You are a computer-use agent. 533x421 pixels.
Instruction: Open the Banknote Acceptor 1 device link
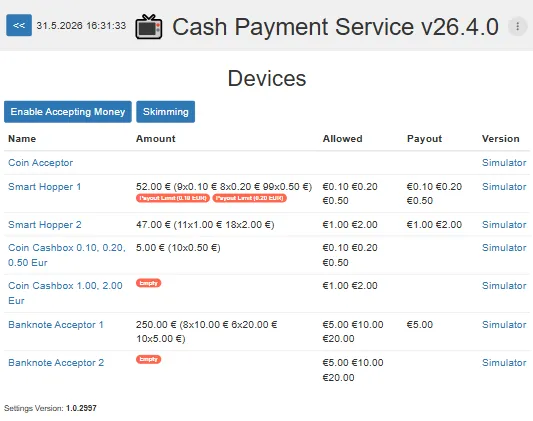tap(56, 325)
